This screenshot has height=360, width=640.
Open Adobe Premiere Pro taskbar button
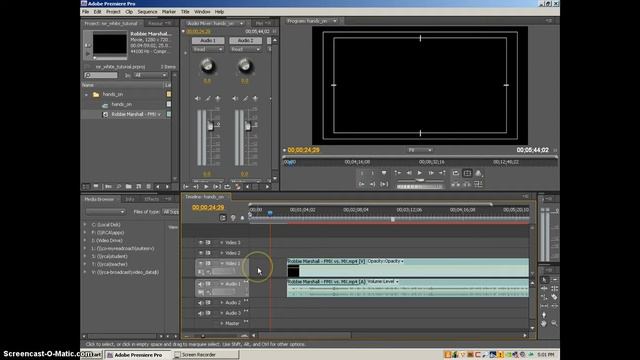(x=138, y=355)
